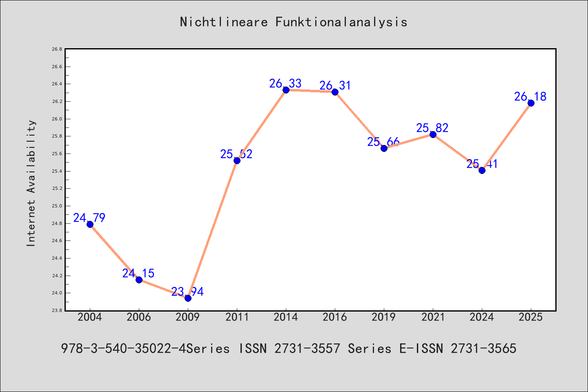
Task: Select the data point labeled 25.66
Action: pos(384,148)
